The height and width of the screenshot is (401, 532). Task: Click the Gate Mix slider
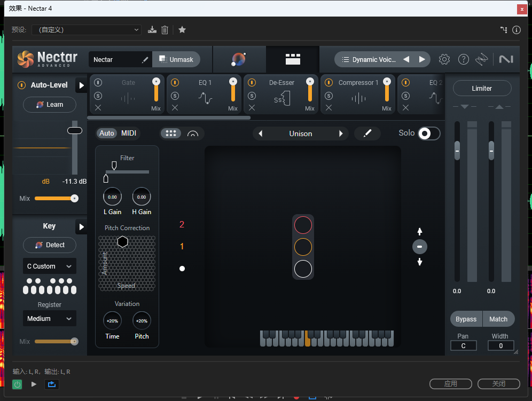(156, 90)
